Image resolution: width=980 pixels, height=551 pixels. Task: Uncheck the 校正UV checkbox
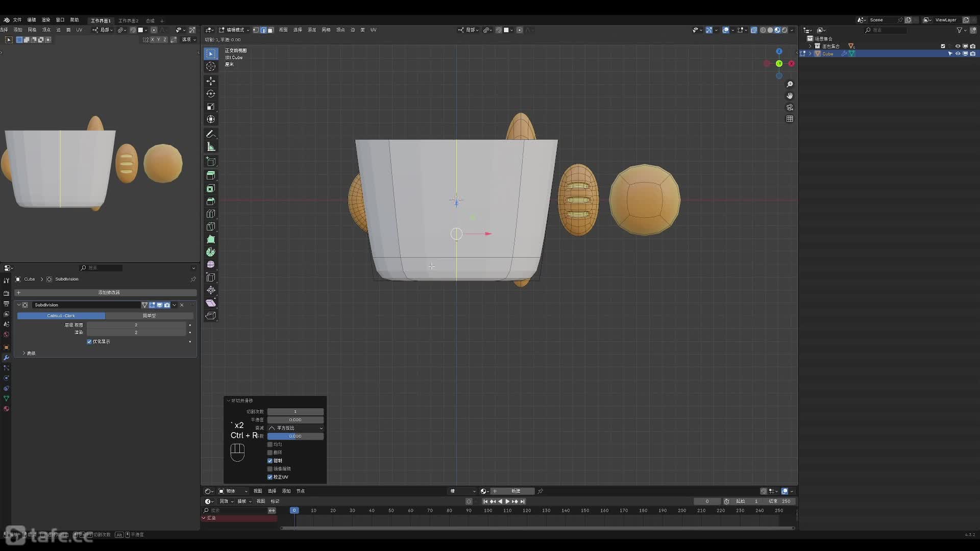(x=270, y=477)
